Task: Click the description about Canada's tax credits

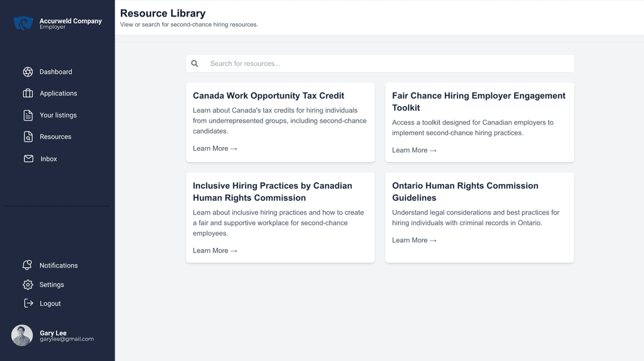Action: click(280, 120)
